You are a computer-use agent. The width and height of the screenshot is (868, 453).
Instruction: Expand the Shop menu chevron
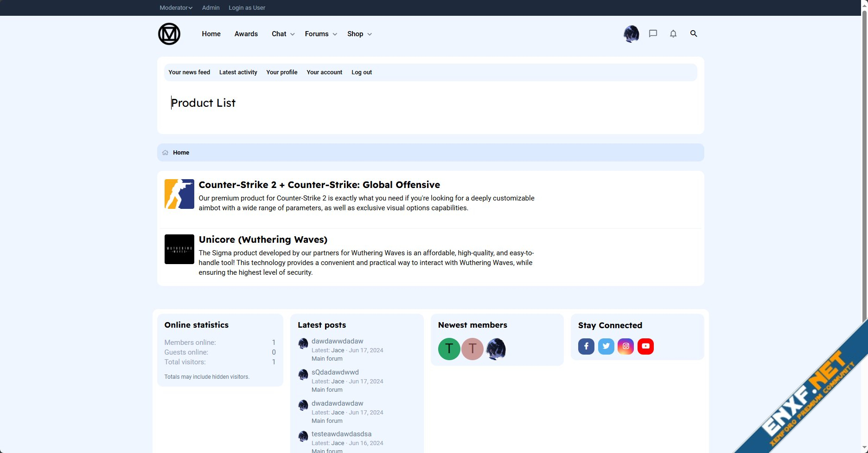[370, 34]
